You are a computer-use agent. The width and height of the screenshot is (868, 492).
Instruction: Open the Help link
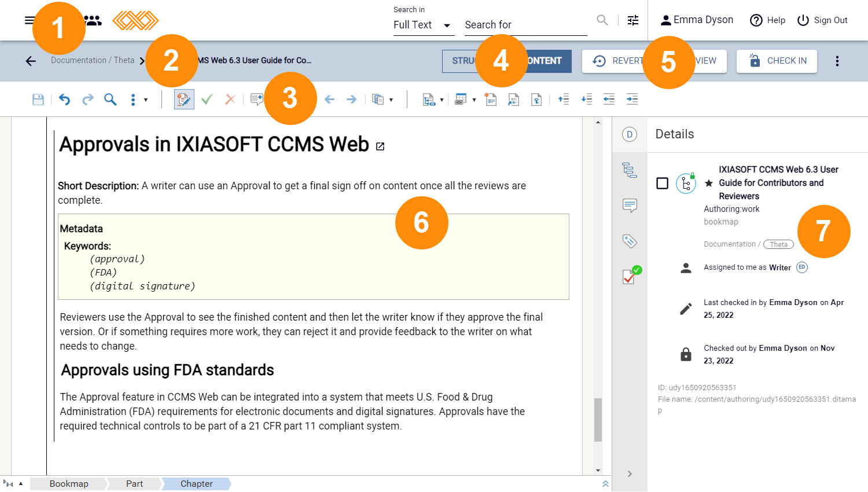pos(767,20)
